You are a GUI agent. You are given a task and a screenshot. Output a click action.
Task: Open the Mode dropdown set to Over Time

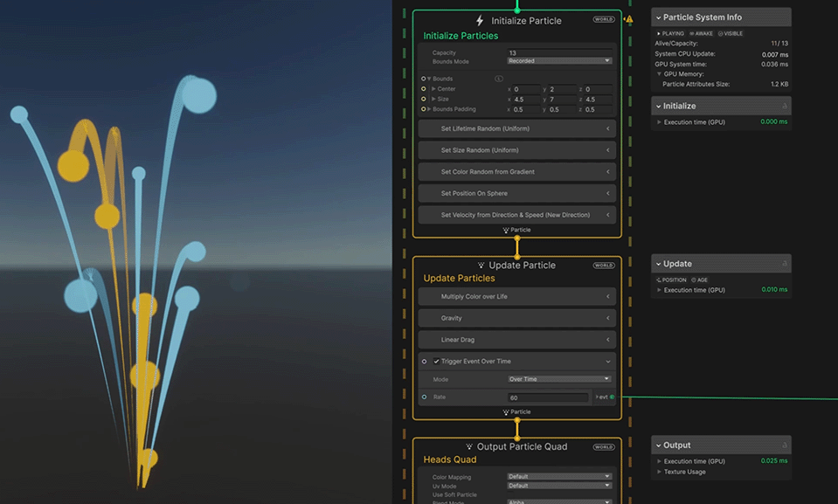(x=559, y=379)
